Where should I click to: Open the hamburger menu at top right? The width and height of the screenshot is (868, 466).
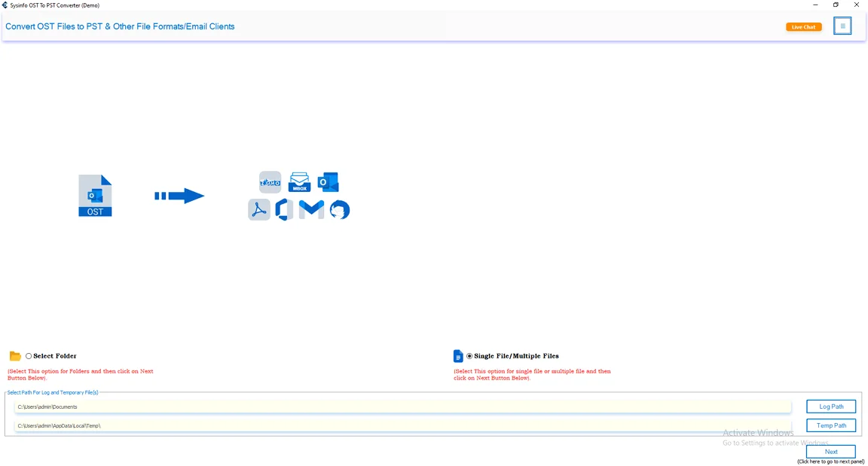[842, 25]
